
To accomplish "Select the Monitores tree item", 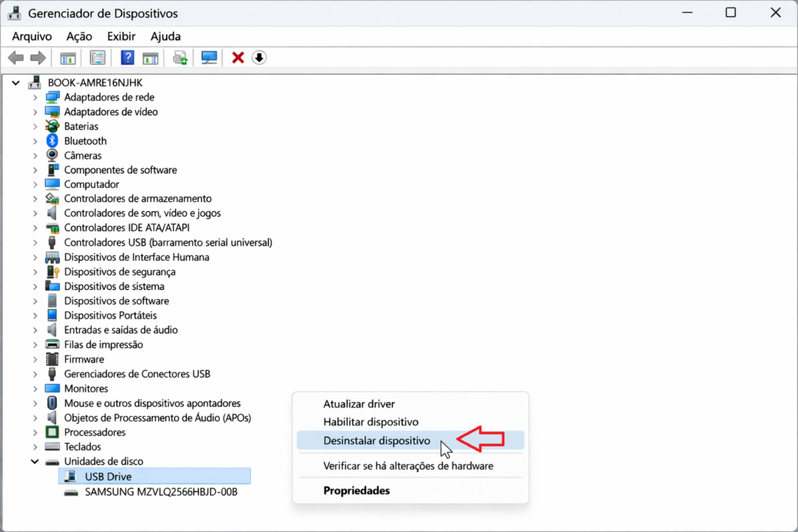I will (86, 389).
